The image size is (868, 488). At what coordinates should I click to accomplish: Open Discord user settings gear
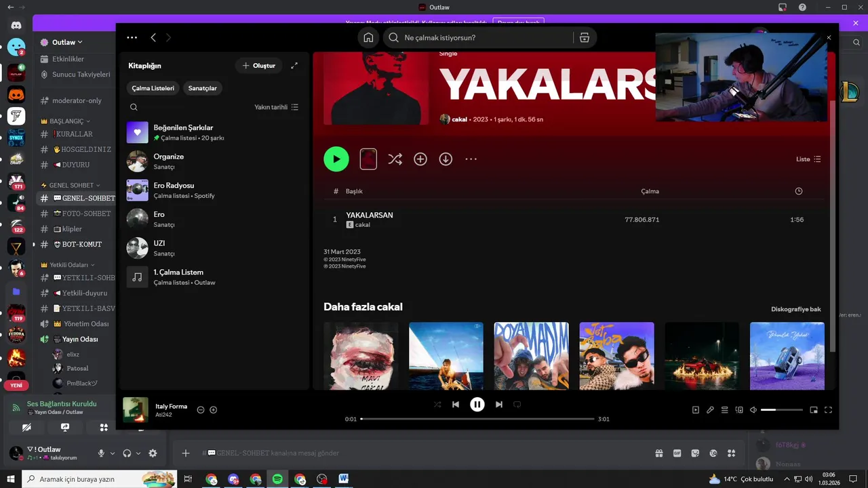[x=153, y=453]
